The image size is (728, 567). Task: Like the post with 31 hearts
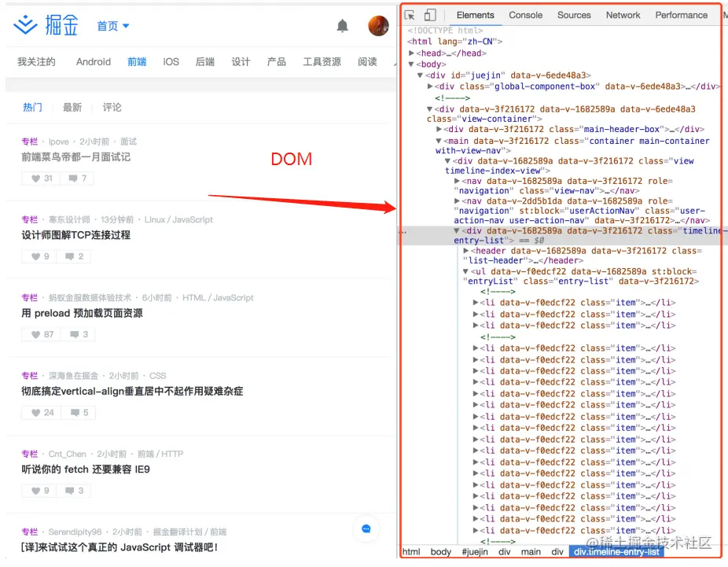(42, 179)
